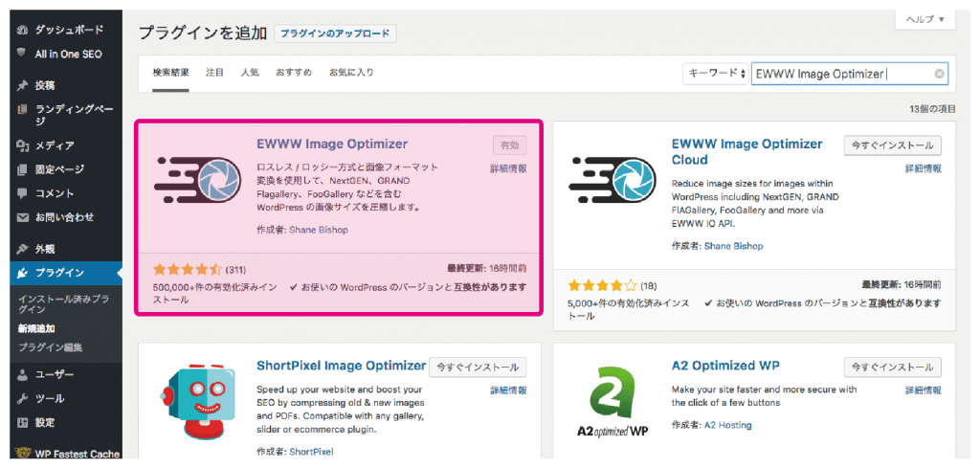The image size is (980, 468).
Task: Click the お問い合わせ envelope icon
Action: click(x=23, y=217)
